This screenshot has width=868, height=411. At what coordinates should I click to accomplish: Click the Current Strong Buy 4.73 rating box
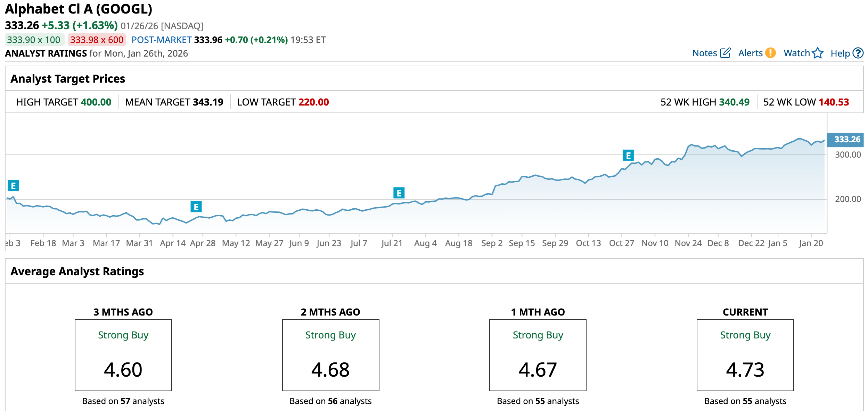(745, 355)
